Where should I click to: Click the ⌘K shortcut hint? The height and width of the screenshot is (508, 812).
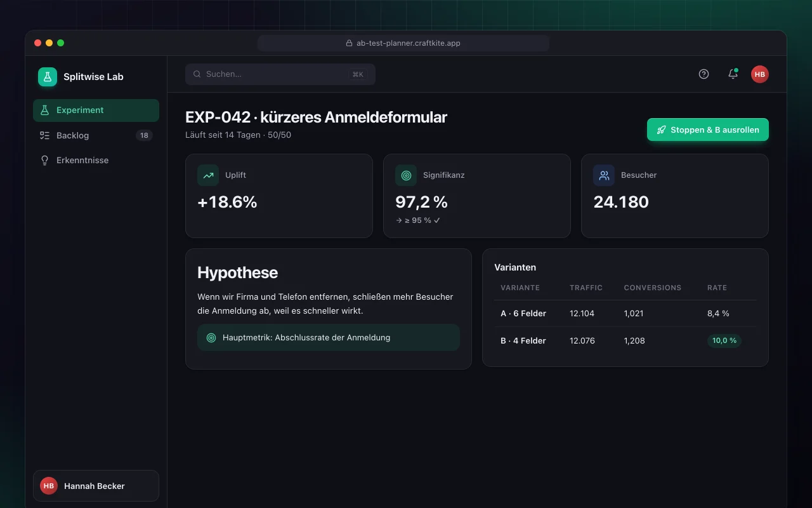point(358,74)
